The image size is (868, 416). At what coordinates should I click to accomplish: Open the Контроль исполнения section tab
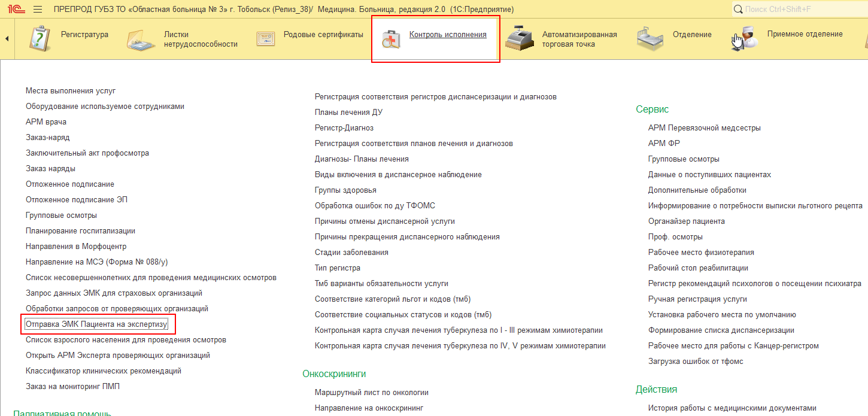pos(448,35)
